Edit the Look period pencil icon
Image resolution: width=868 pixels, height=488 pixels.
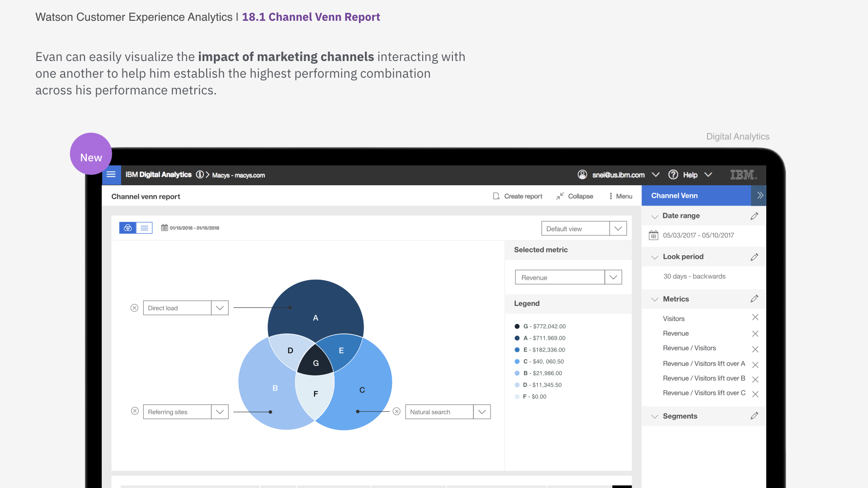pos(754,257)
